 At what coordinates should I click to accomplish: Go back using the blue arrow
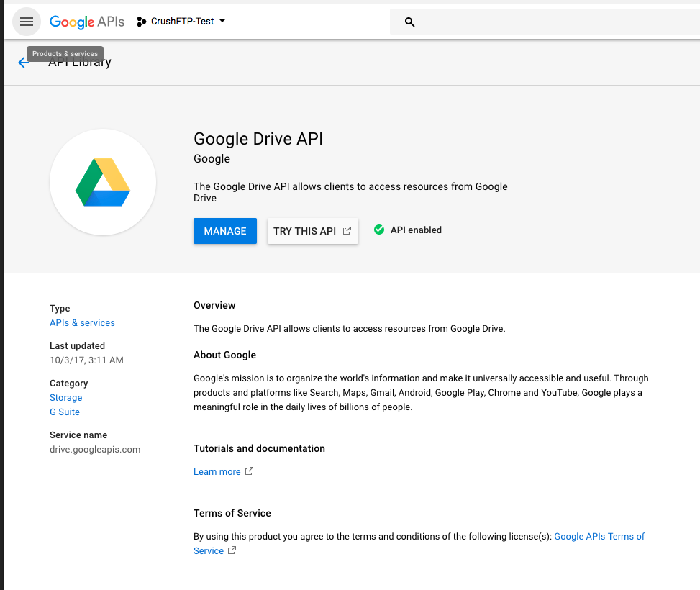coord(24,63)
